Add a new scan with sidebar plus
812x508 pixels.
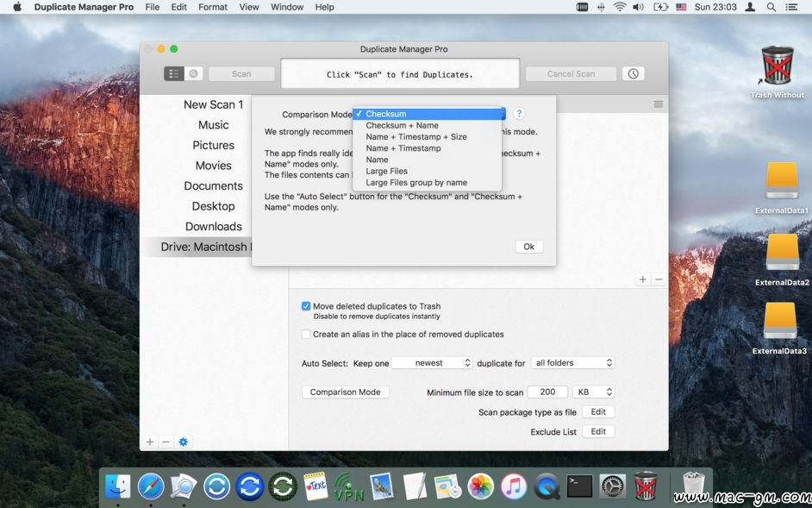(150, 442)
